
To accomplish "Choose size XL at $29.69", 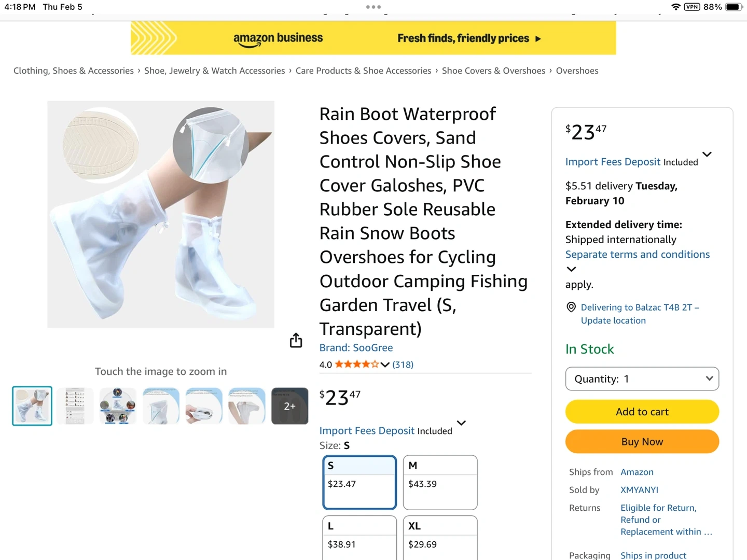I will pos(440,537).
